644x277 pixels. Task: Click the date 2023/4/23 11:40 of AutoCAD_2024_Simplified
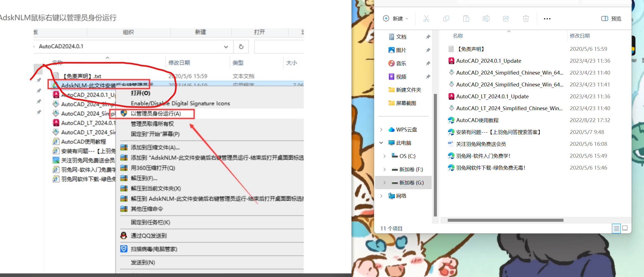pyautogui.click(x=590, y=73)
